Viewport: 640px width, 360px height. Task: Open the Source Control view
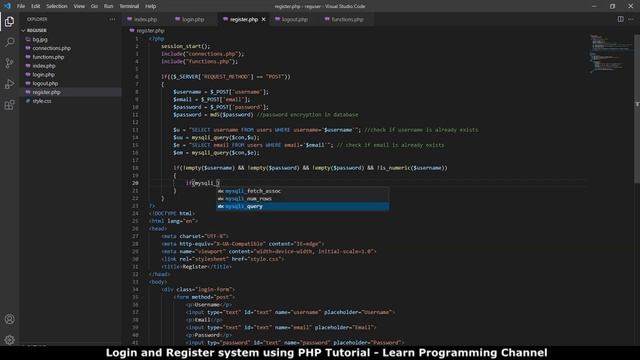coord(9,63)
